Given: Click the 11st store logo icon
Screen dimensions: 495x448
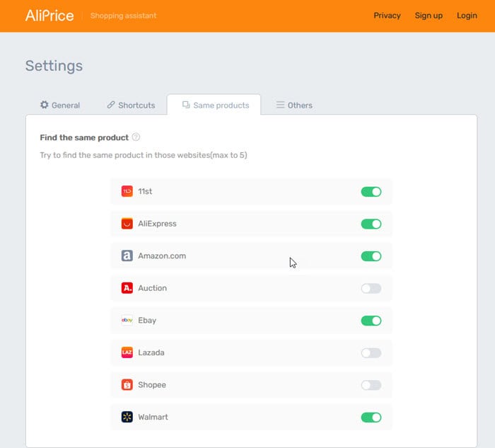Looking at the screenshot, I should point(127,191).
